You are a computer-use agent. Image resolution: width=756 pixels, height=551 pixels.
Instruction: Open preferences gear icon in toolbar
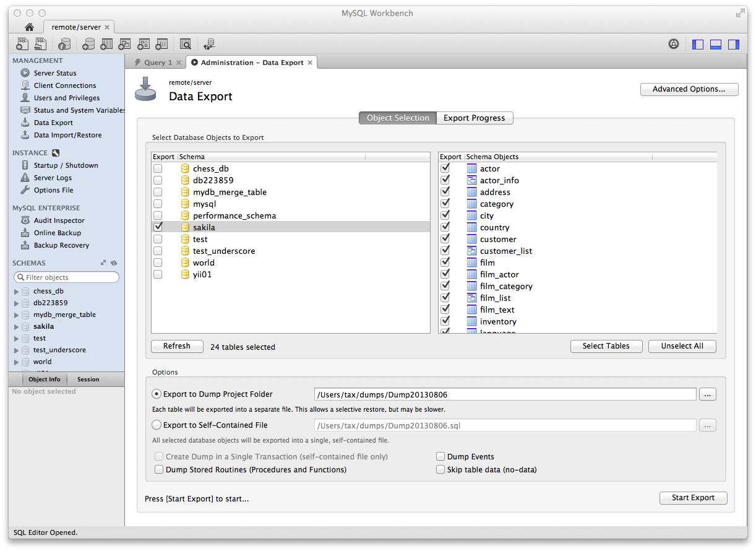tap(674, 44)
